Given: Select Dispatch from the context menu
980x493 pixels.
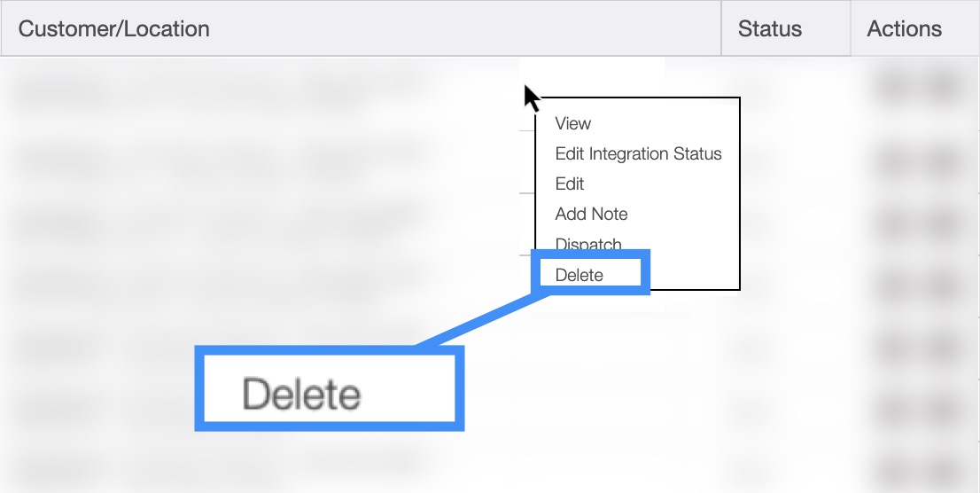Looking at the screenshot, I should tap(588, 244).
